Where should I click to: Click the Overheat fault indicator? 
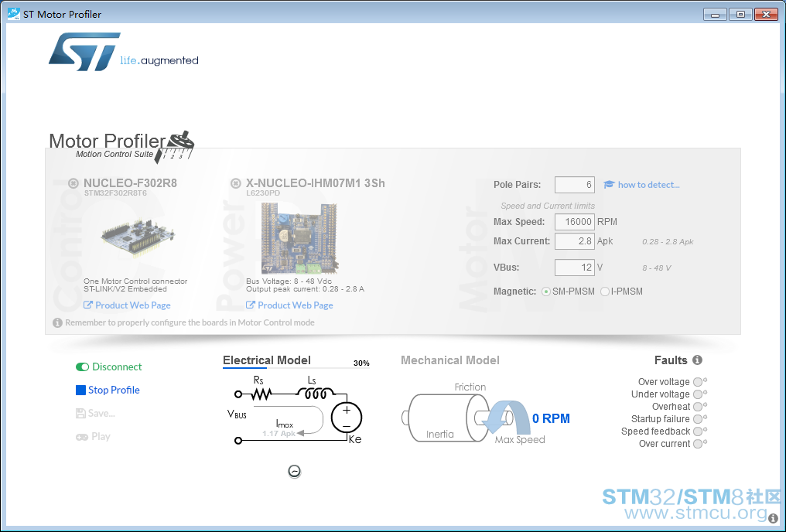698,407
